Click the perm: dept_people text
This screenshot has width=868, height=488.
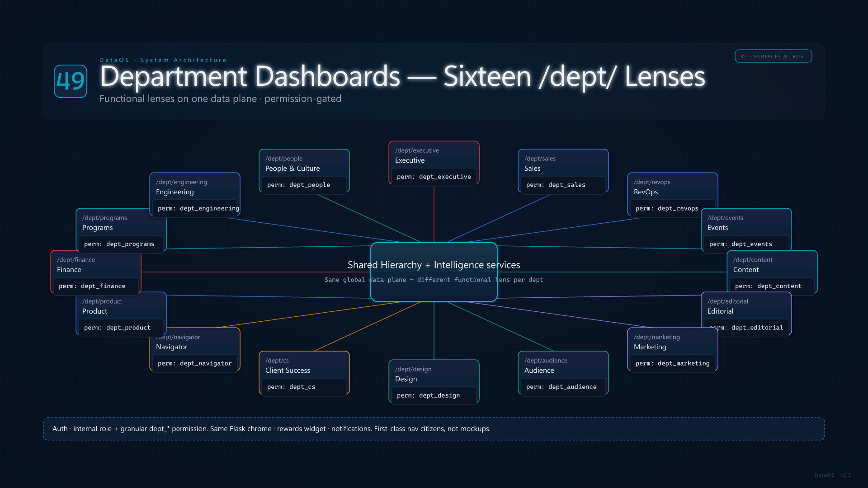tap(298, 185)
